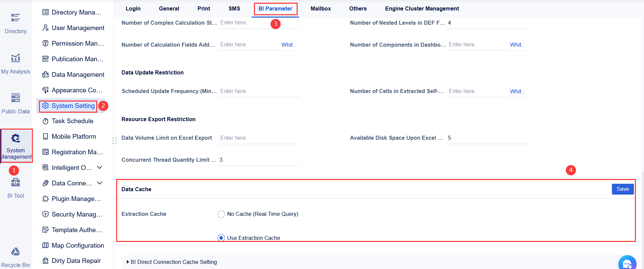The image size is (644, 269).
Task: Click the Task Schedule stopwatch icon
Action: pos(45,121)
